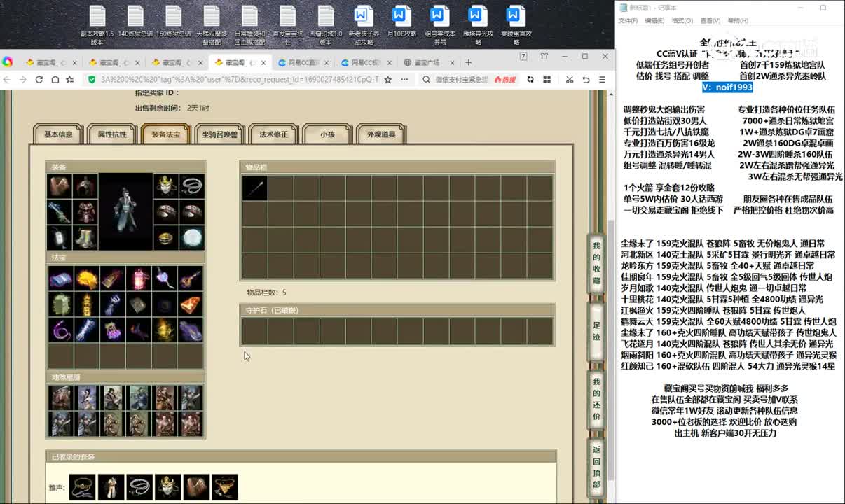Click 返回顶部 to return to top
The width and height of the screenshot is (845, 504).
coord(596,467)
